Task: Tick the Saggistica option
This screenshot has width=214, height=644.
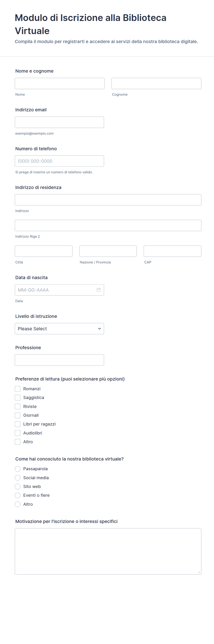Action: pyautogui.click(x=18, y=397)
